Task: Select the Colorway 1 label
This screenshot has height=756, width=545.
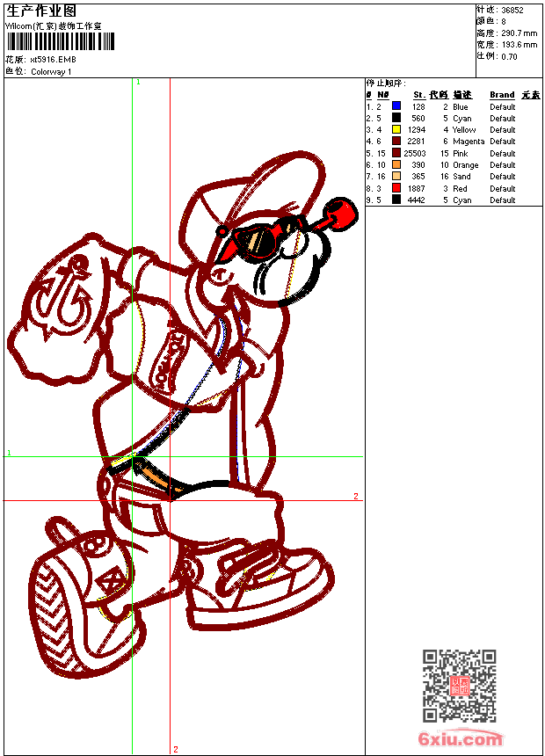Action: (x=51, y=72)
